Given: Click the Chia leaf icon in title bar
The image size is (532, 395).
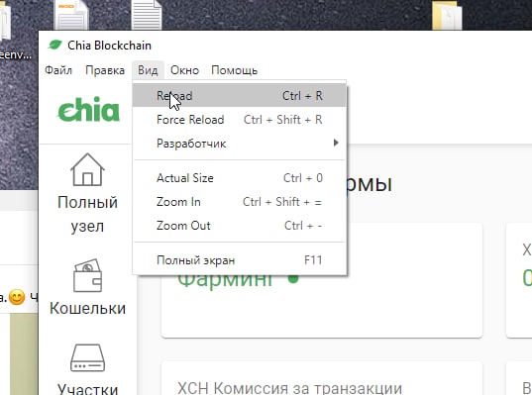Looking at the screenshot, I should pos(54,45).
